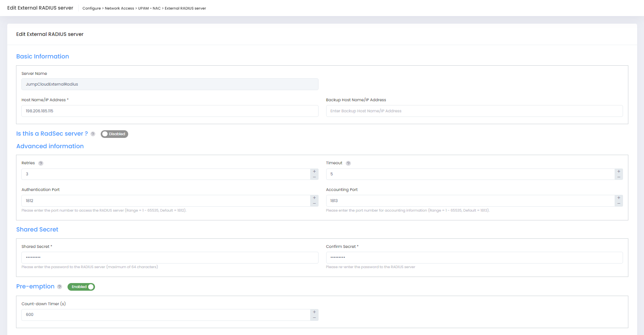Click the RadSec server help icon
This screenshot has height=335, width=644.
pos(93,134)
